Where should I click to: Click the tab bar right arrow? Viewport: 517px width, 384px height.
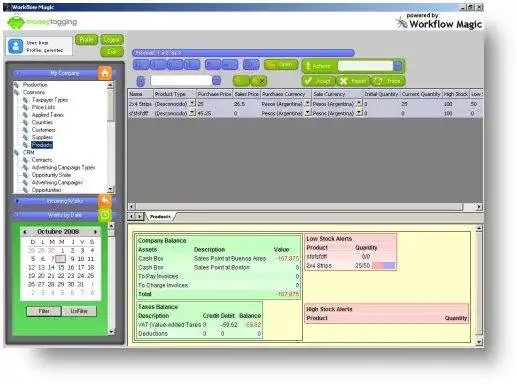tap(139, 217)
